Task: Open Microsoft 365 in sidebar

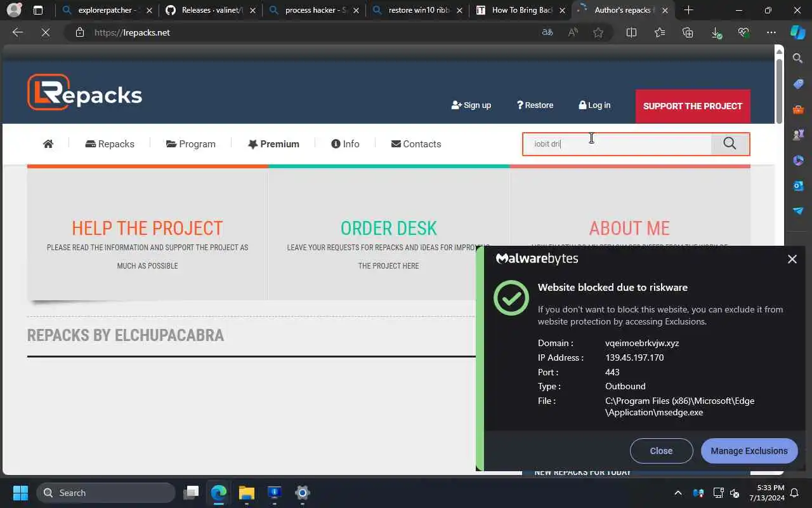Action: click(x=798, y=160)
